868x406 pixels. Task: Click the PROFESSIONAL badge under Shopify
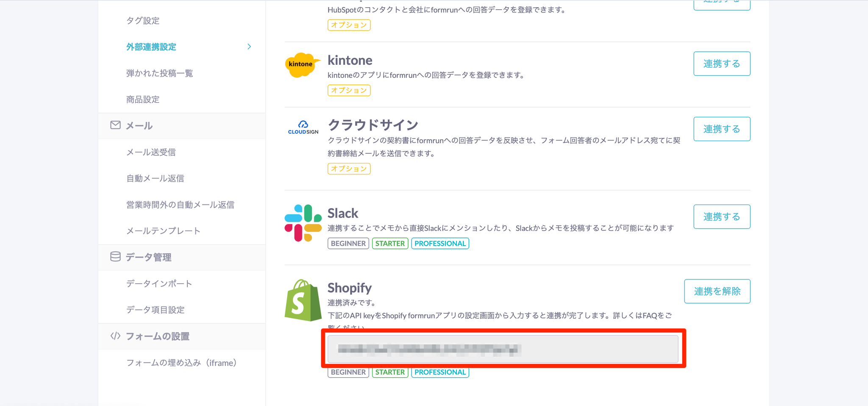pos(440,372)
